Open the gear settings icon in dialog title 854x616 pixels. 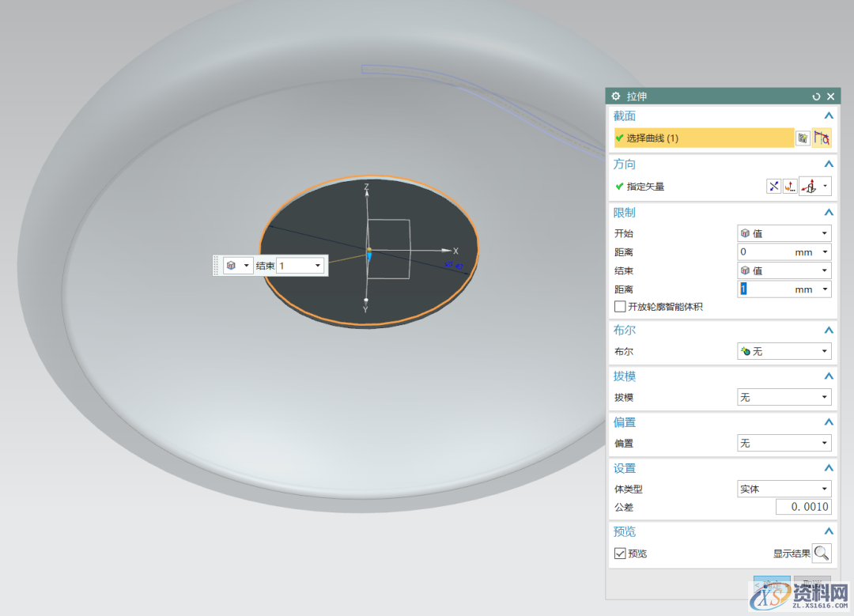pyautogui.click(x=616, y=96)
